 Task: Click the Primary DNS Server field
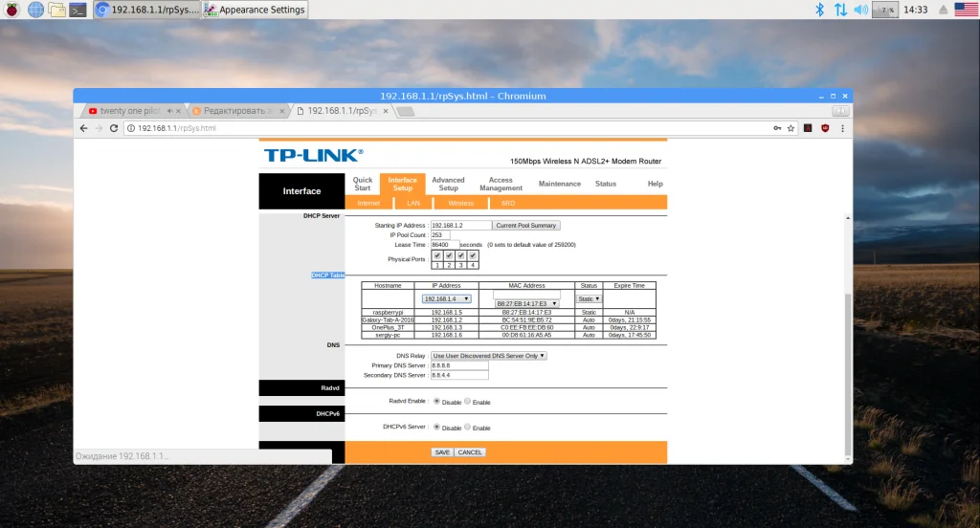(459, 365)
